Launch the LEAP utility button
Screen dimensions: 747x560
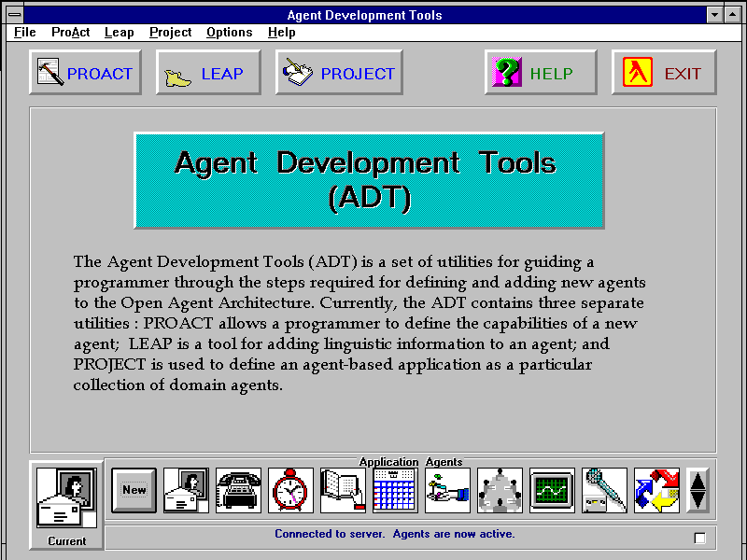pos(208,73)
